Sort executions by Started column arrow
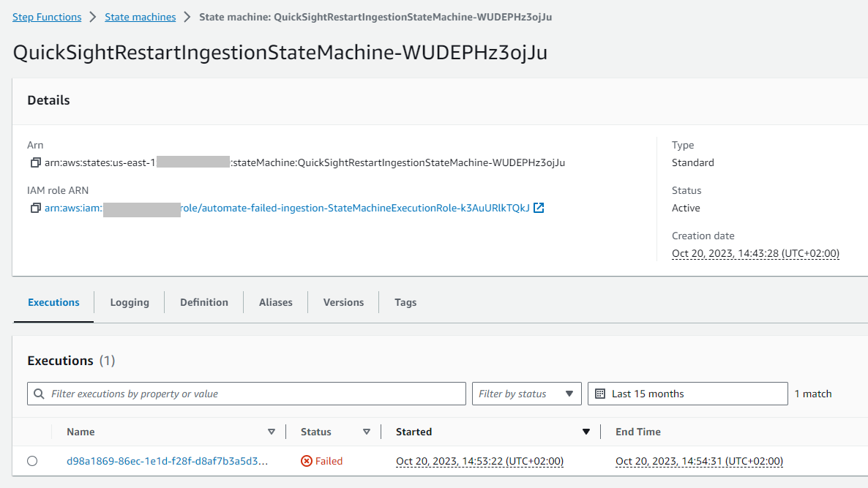The image size is (868, 488). point(585,432)
